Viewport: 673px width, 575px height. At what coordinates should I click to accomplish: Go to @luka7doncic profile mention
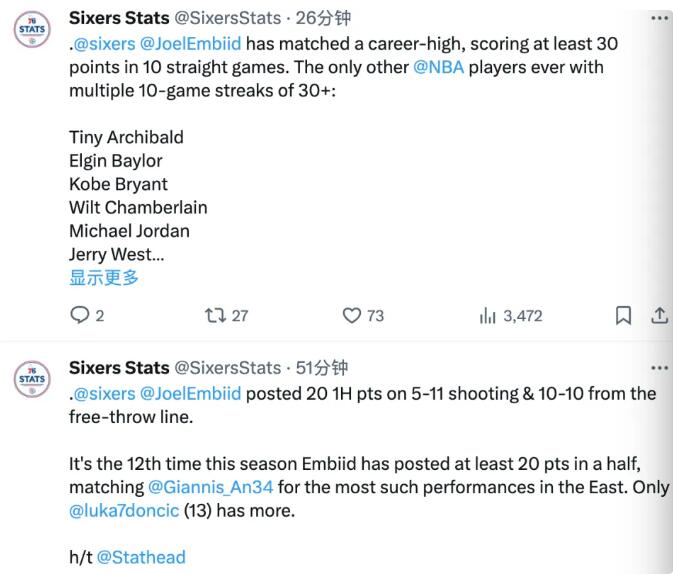coord(124,510)
